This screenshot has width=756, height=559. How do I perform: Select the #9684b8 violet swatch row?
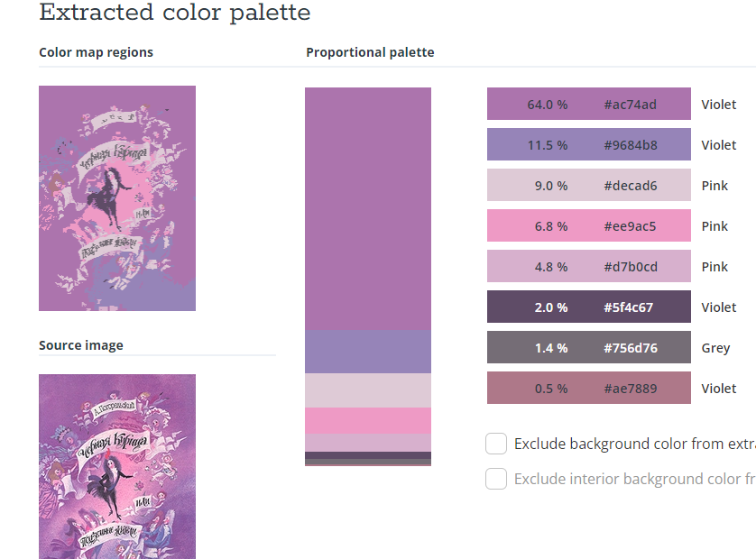(589, 144)
